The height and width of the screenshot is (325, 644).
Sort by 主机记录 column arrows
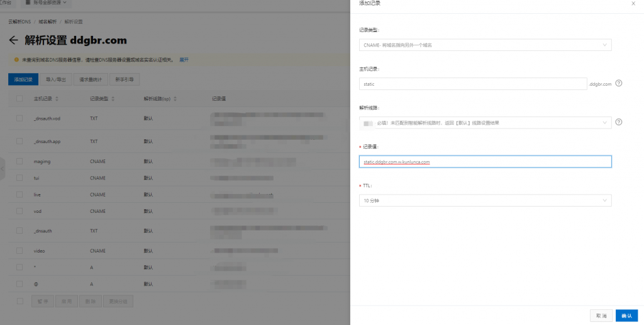point(57,99)
